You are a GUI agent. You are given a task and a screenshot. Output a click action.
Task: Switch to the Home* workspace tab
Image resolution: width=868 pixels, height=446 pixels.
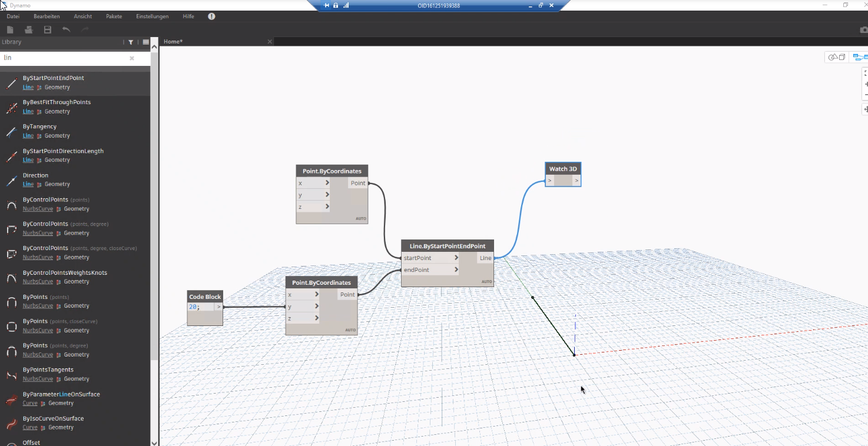pyautogui.click(x=173, y=41)
